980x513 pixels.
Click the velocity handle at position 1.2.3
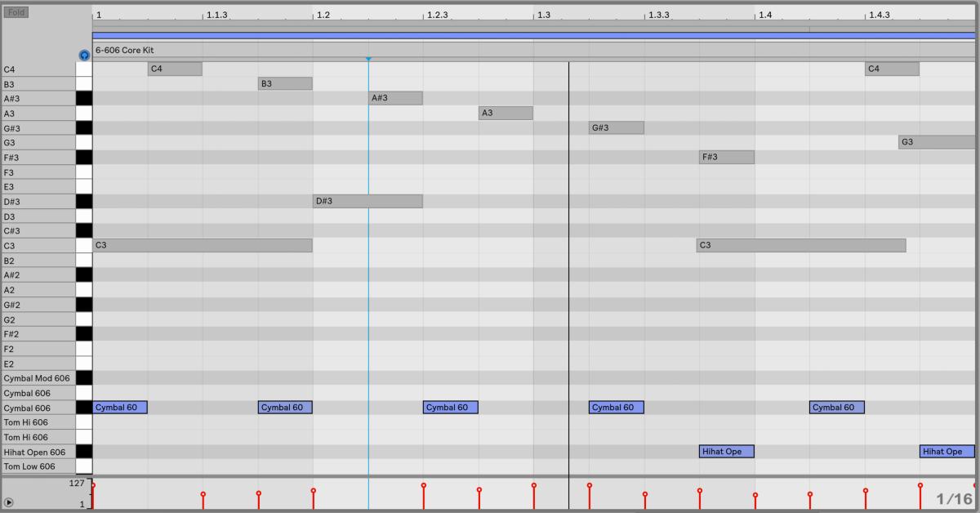tap(423, 485)
